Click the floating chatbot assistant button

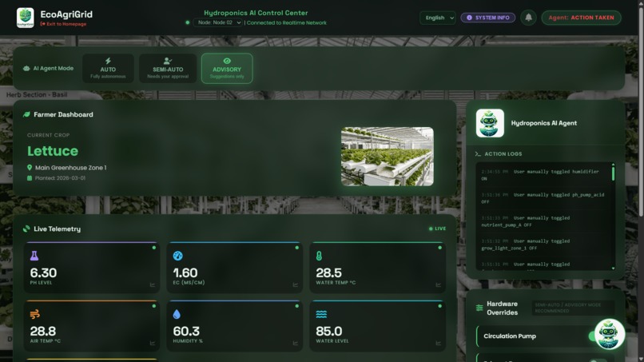tap(610, 334)
